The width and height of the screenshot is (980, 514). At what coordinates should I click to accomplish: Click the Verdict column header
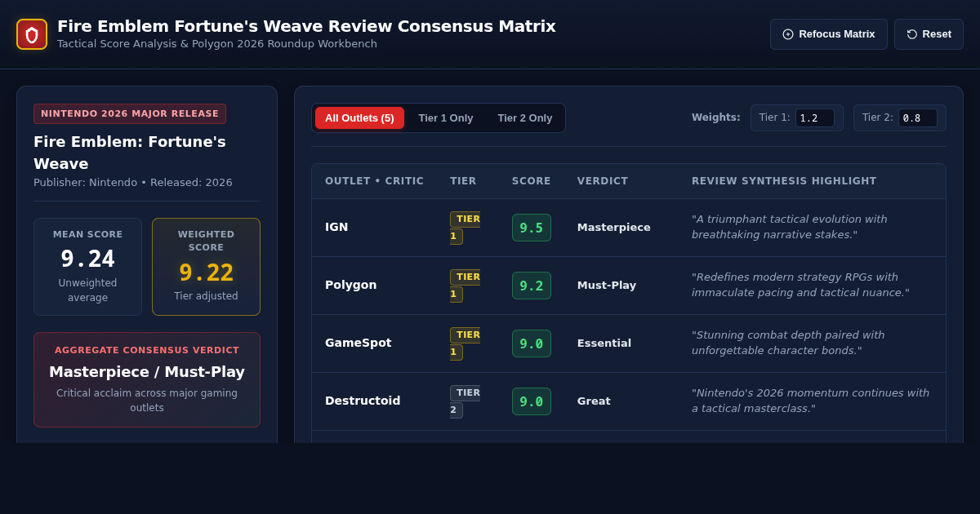point(603,181)
